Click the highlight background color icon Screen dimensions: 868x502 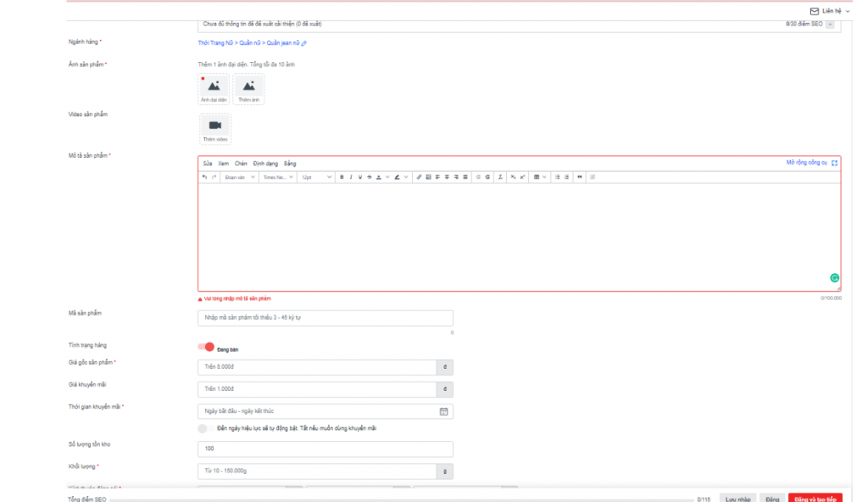(x=397, y=177)
